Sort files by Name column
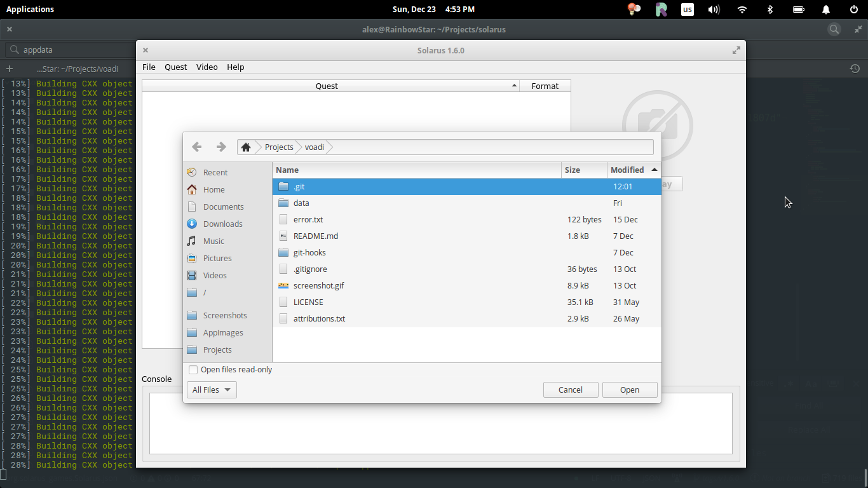868x488 pixels. point(417,170)
